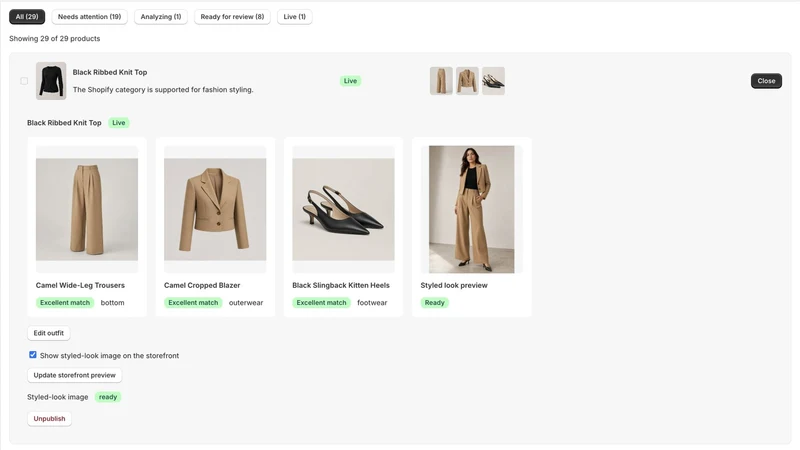This screenshot has width=800, height=450.
Task: View the Styled look preview image
Action: pos(471,209)
